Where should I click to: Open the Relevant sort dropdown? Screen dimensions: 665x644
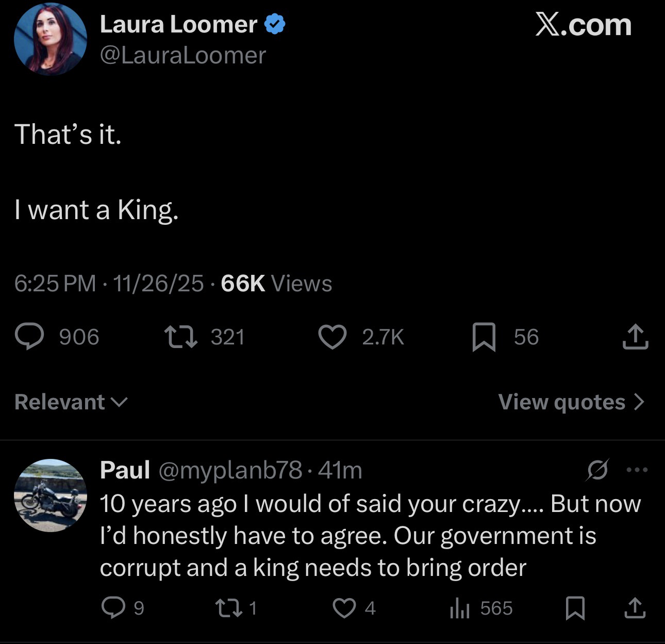pos(71,402)
